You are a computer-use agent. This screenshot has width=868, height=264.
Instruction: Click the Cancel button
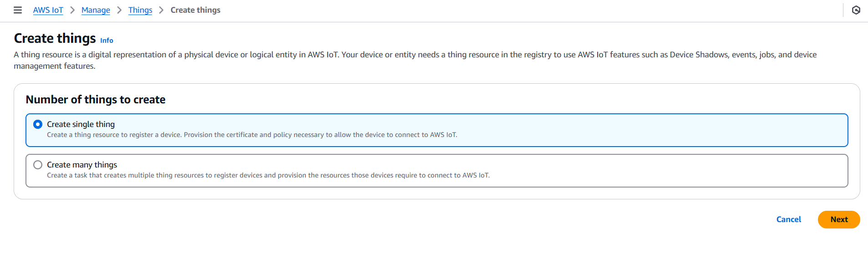788,219
